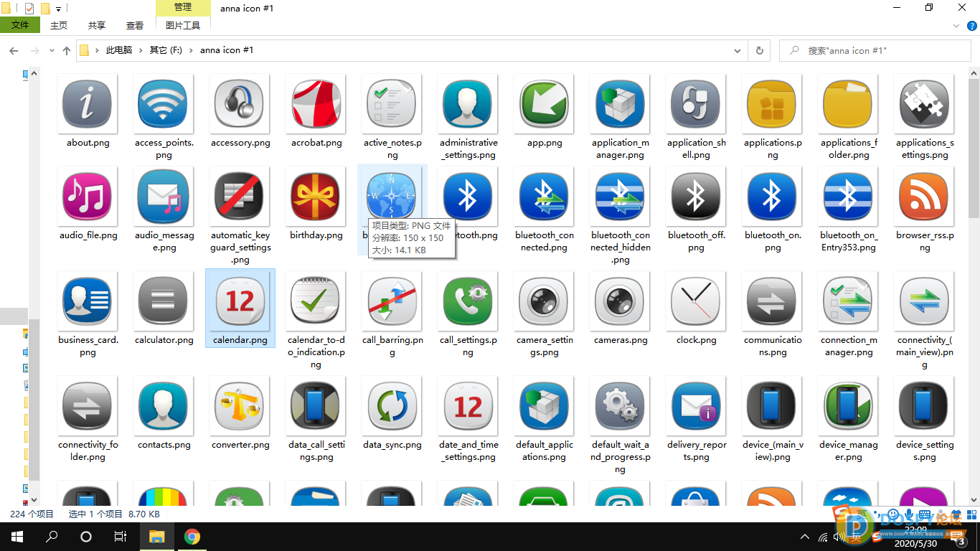
Task: Select audio_file.png music note icon
Action: pyautogui.click(x=88, y=197)
